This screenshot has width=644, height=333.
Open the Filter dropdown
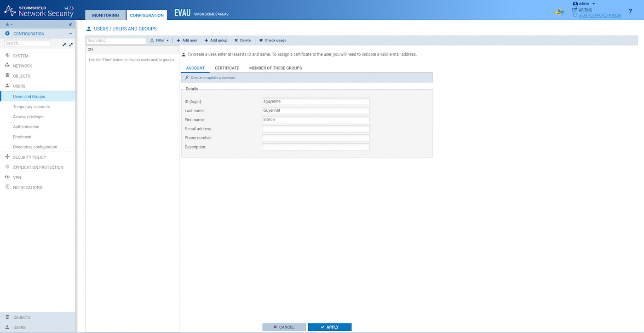[x=160, y=40]
